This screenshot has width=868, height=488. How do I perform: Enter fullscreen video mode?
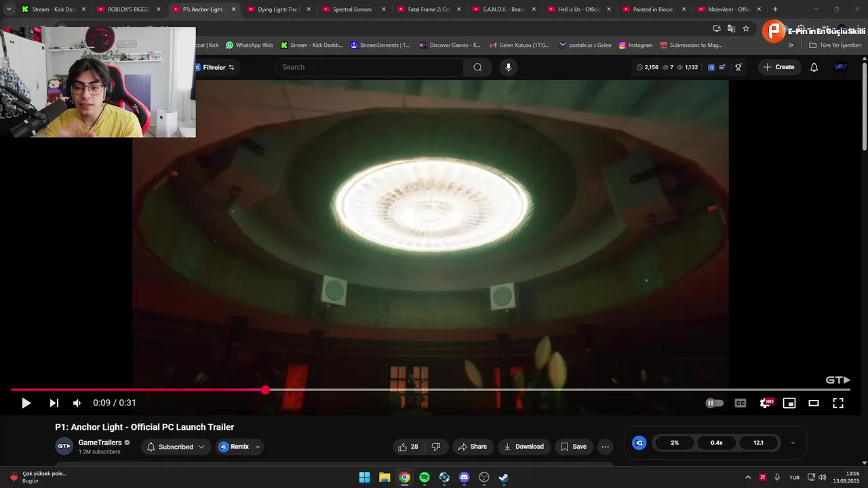click(838, 403)
